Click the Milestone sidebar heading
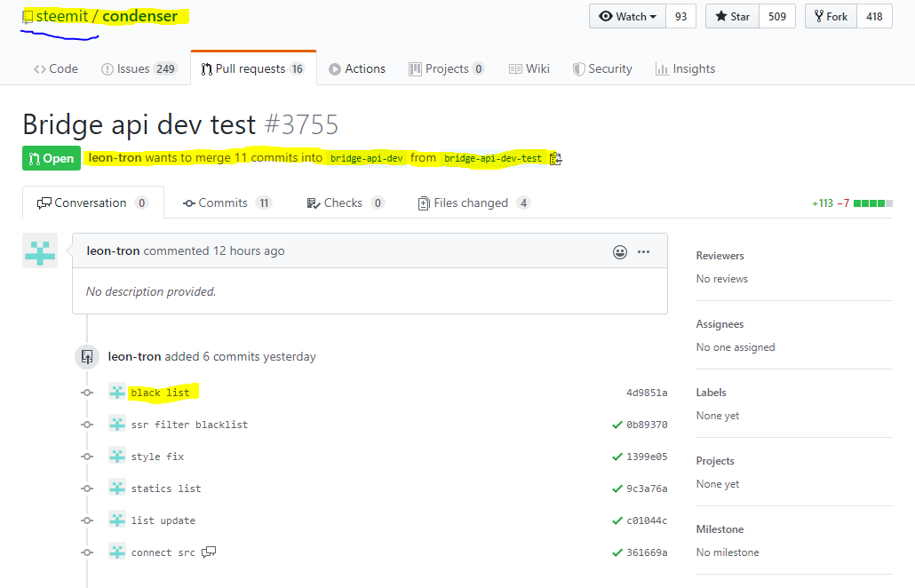This screenshot has width=915, height=588. (720, 529)
